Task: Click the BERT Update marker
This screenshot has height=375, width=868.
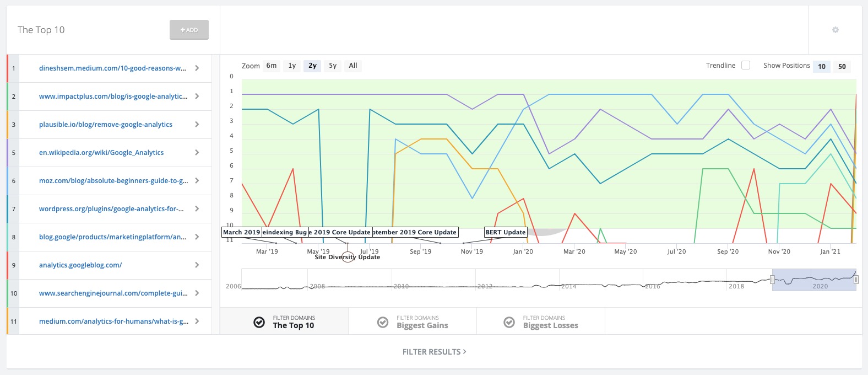Action: [x=506, y=232]
